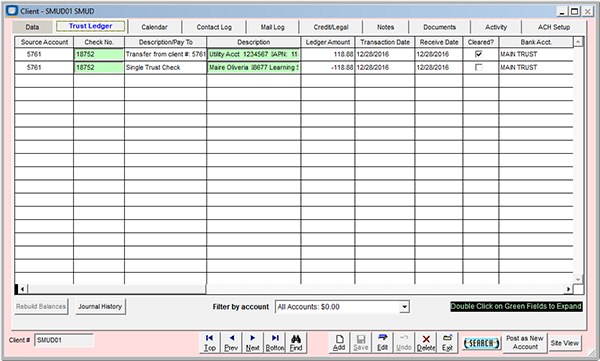Click the ledger grid's scroll-down arrow
600x361 pixels.
[x=578, y=279]
